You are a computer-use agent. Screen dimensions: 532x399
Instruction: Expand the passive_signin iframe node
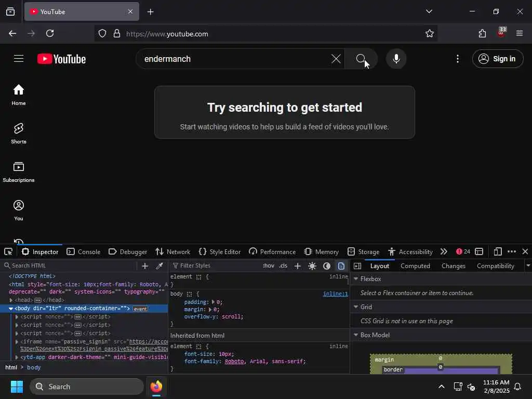pos(17,342)
